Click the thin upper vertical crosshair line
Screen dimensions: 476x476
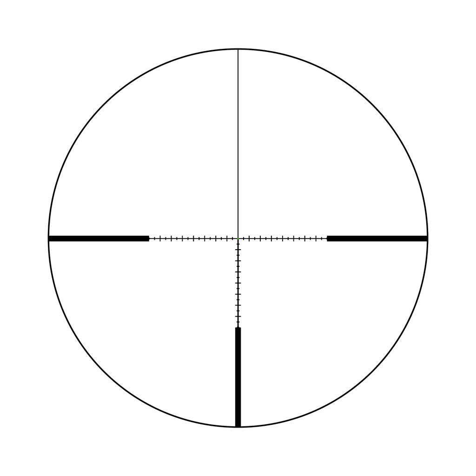click(238, 139)
